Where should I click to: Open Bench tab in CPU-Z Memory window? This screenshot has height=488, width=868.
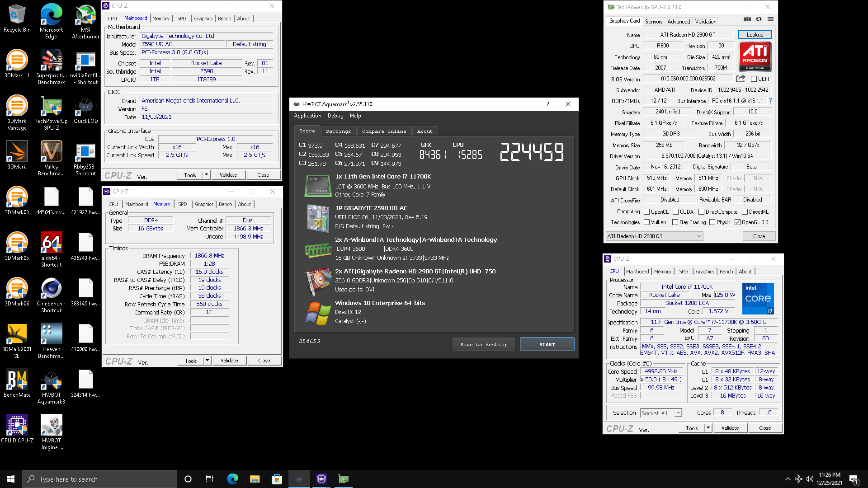pos(225,204)
